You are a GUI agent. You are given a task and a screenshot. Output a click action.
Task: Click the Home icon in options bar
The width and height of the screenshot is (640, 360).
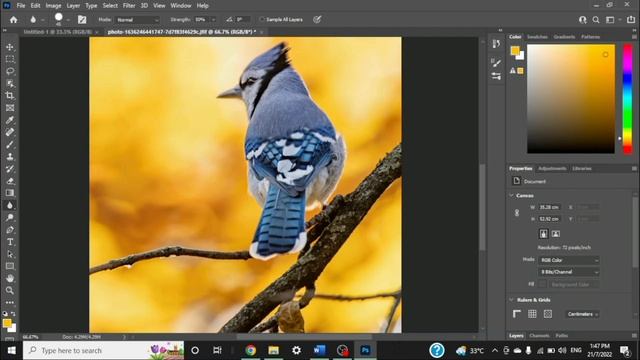click(x=13, y=20)
